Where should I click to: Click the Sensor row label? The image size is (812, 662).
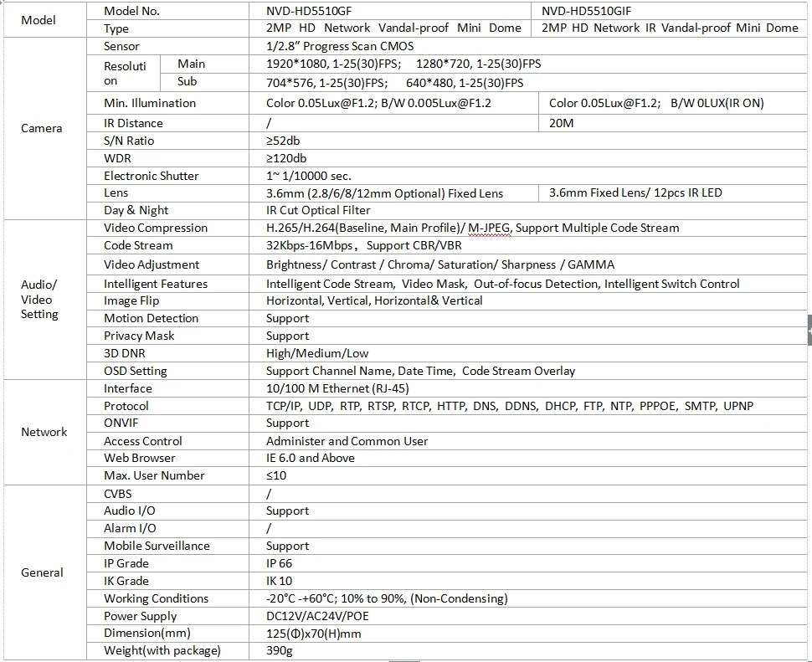point(121,46)
